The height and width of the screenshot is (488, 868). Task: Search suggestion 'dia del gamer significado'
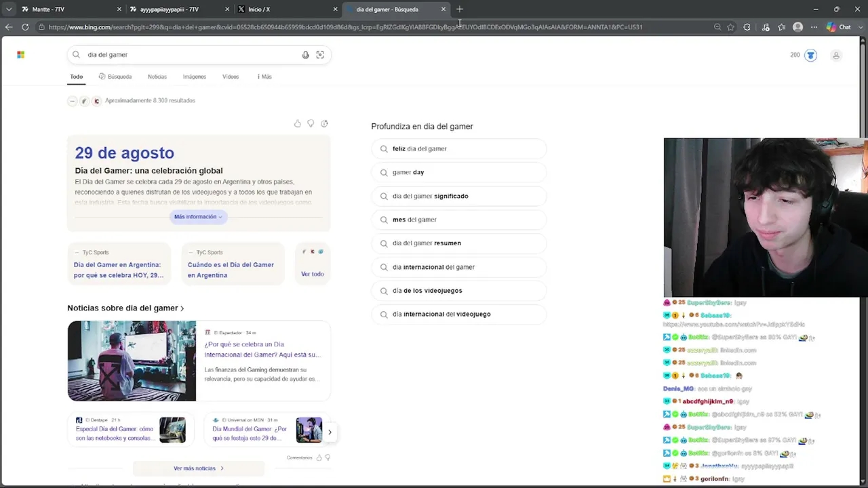click(458, 196)
